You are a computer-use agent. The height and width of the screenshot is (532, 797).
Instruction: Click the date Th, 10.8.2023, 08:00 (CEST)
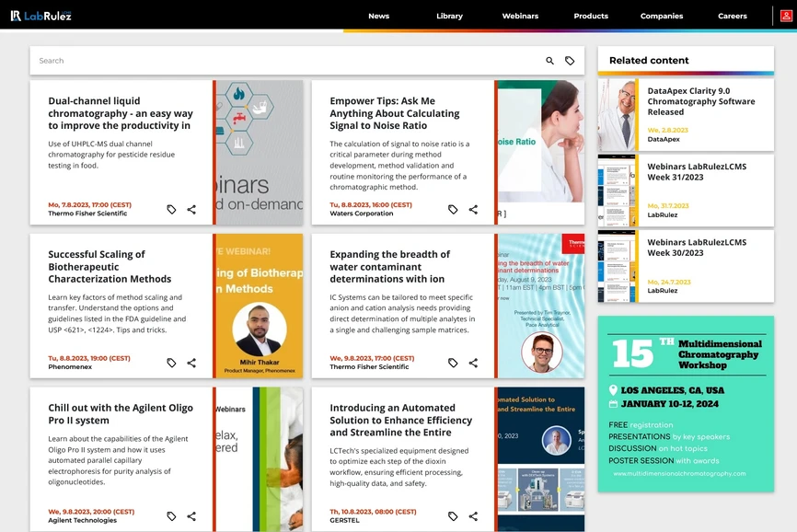373,512
